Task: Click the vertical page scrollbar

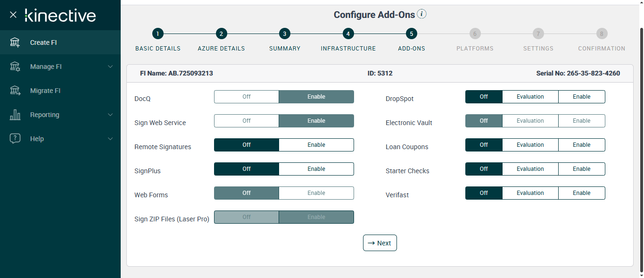Action: coord(641,142)
